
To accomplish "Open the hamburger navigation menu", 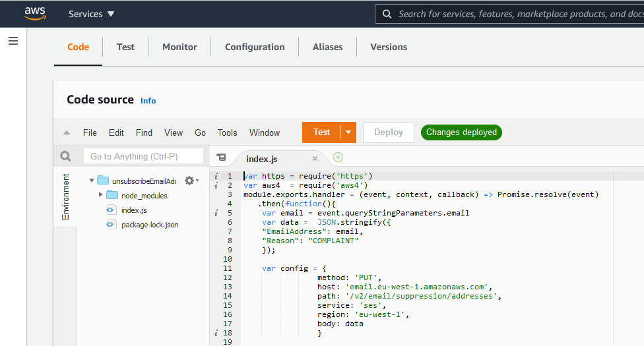I will coord(13,41).
